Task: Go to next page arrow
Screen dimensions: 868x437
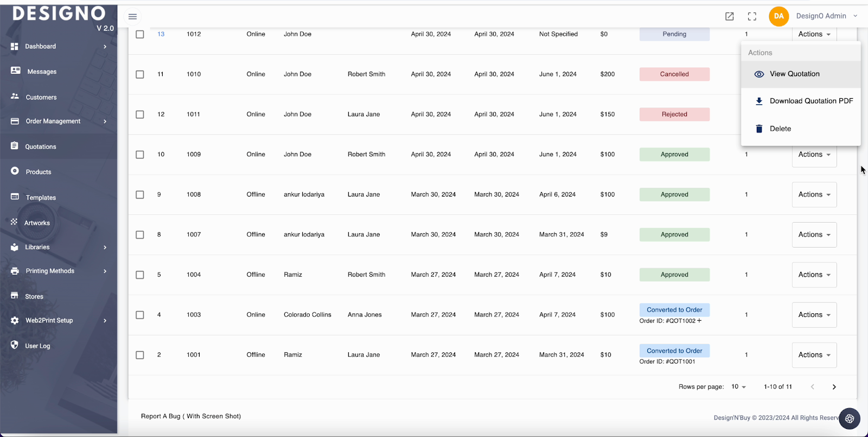Action: (x=834, y=387)
